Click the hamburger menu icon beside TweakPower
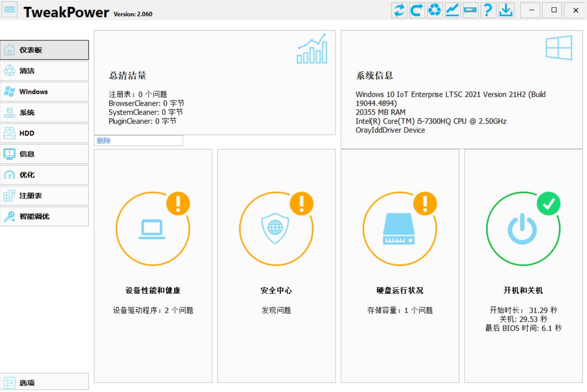587x392 pixels. click(x=10, y=10)
